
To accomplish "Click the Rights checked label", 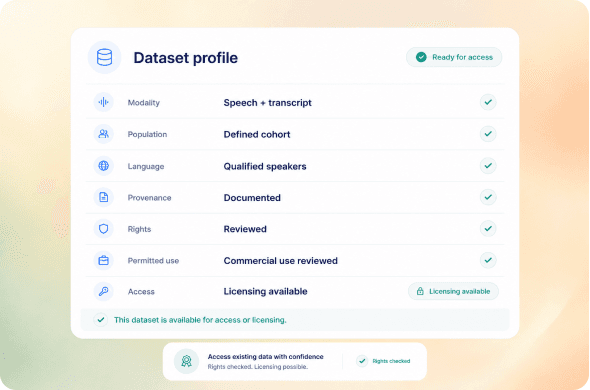I will coord(391,361).
